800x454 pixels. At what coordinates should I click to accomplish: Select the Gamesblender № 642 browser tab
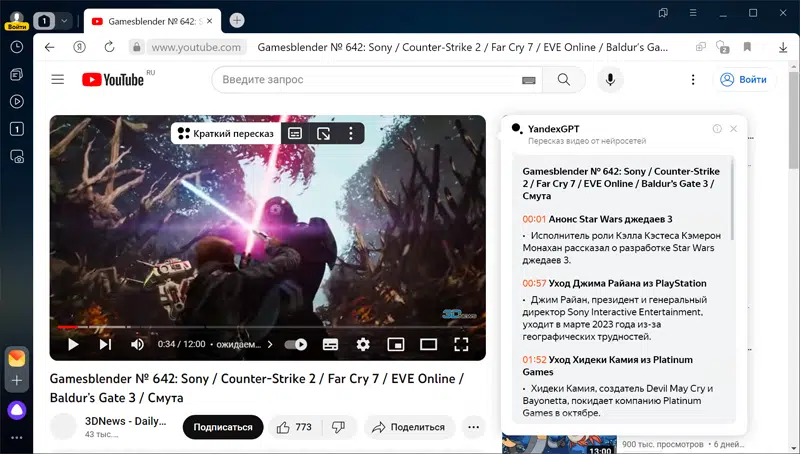[x=152, y=21]
